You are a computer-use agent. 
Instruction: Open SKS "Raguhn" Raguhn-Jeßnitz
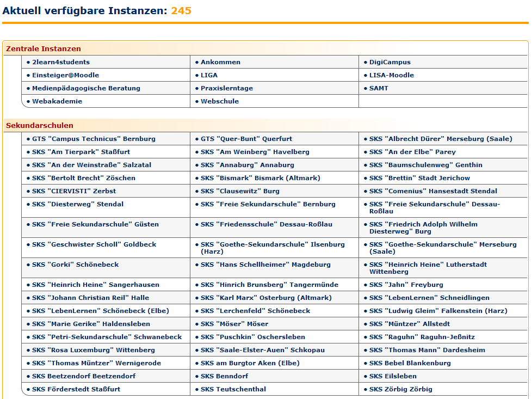tap(422, 337)
